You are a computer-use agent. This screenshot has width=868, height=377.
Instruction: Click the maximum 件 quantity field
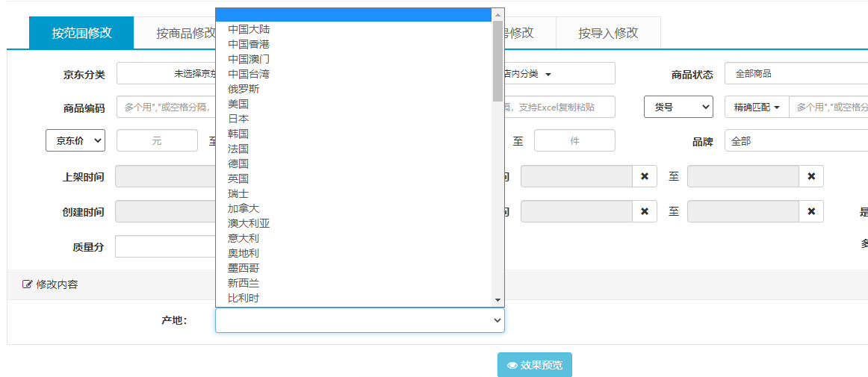coord(574,140)
